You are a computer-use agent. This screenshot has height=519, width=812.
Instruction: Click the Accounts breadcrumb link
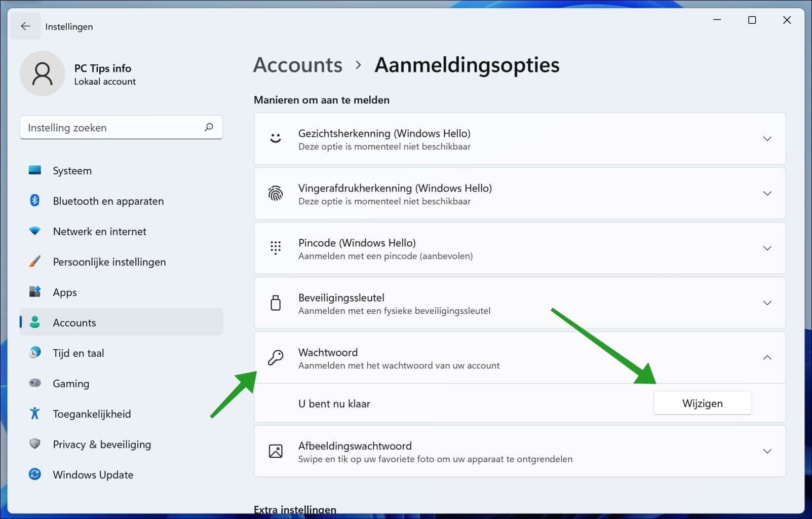(x=298, y=65)
